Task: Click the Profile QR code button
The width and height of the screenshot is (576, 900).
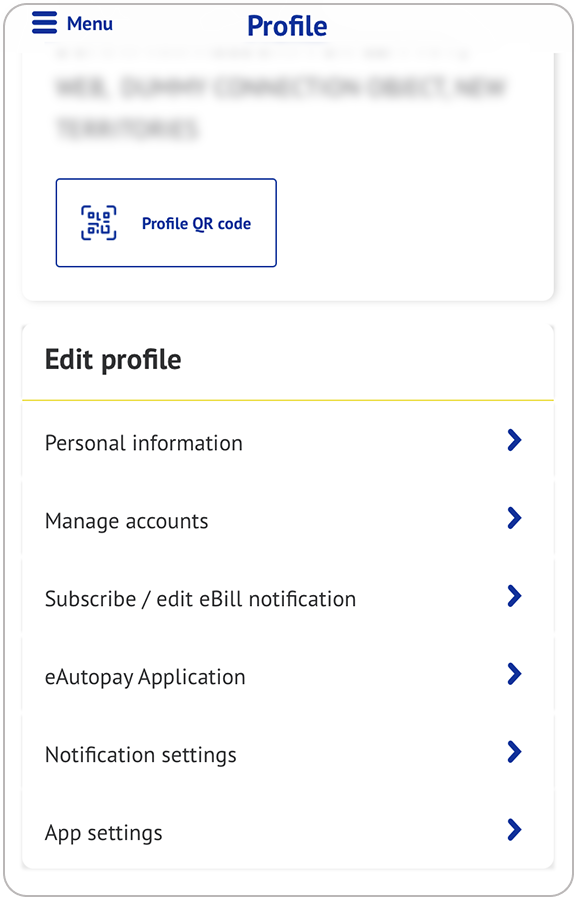Action: point(166,223)
